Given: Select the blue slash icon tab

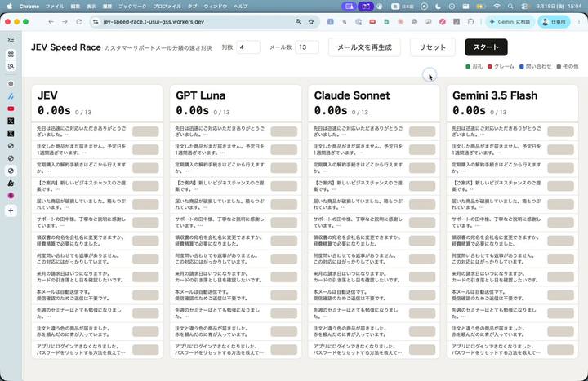Looking at the screenshot, I should (11, 96).
